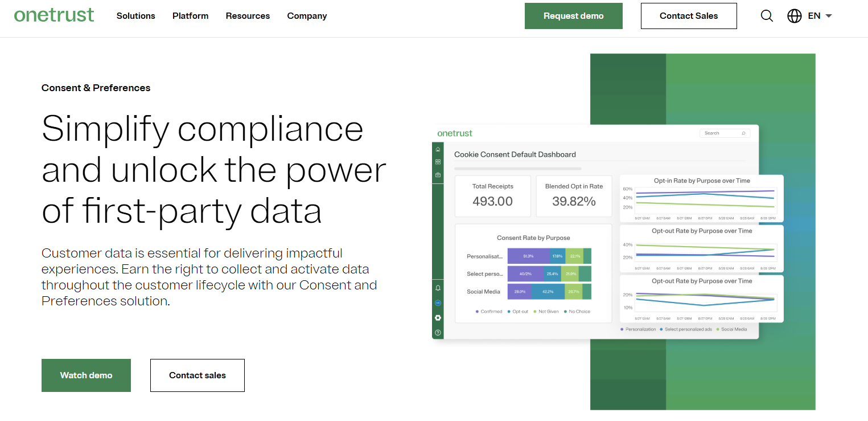Viewport: 868px width, 421px height.
Task: Open the site search magnifier icon
Action: (x=767, y=16)
